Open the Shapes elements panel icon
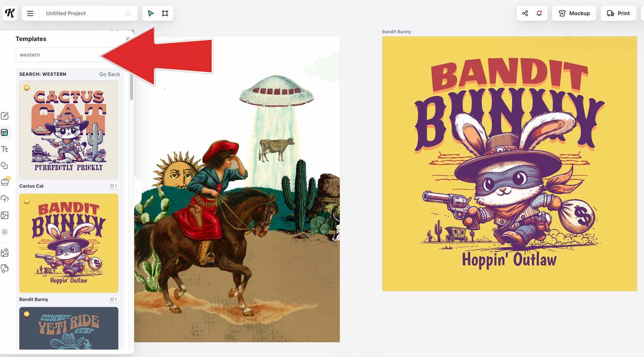Viewport: 644px width, 357px height. [5, 166]
